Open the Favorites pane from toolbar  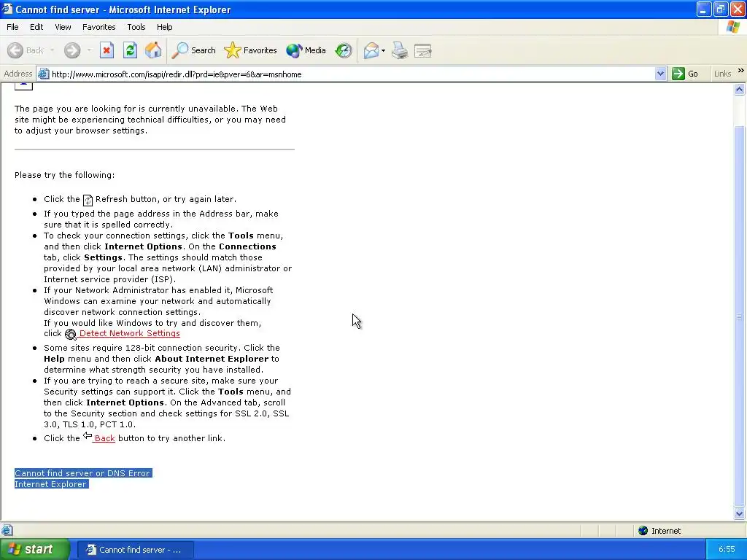pos(250,50)
